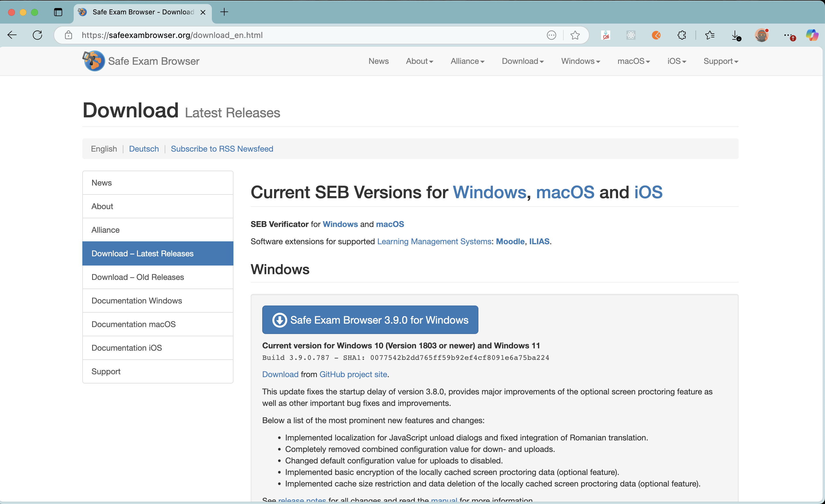View site info lock icon
This screenshot has width=825, height=504.
(69, 35)
